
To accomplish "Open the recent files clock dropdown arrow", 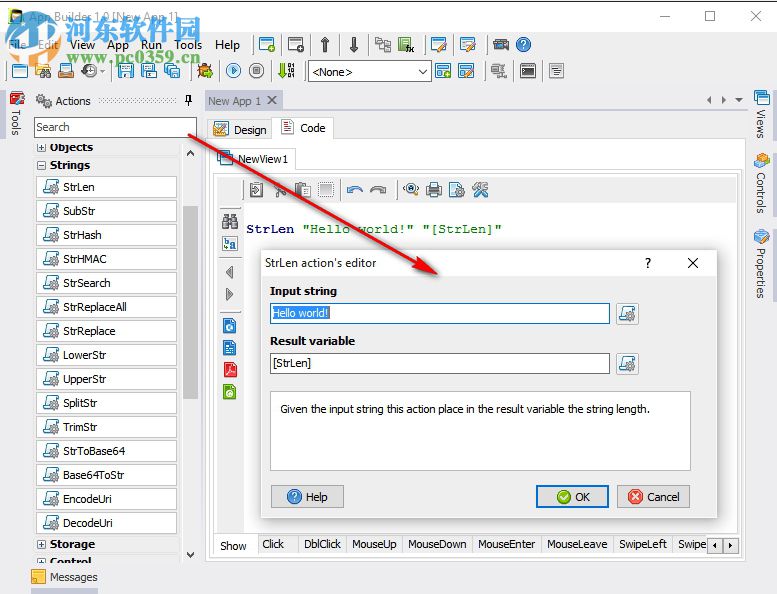I will [x=102, y=72].
